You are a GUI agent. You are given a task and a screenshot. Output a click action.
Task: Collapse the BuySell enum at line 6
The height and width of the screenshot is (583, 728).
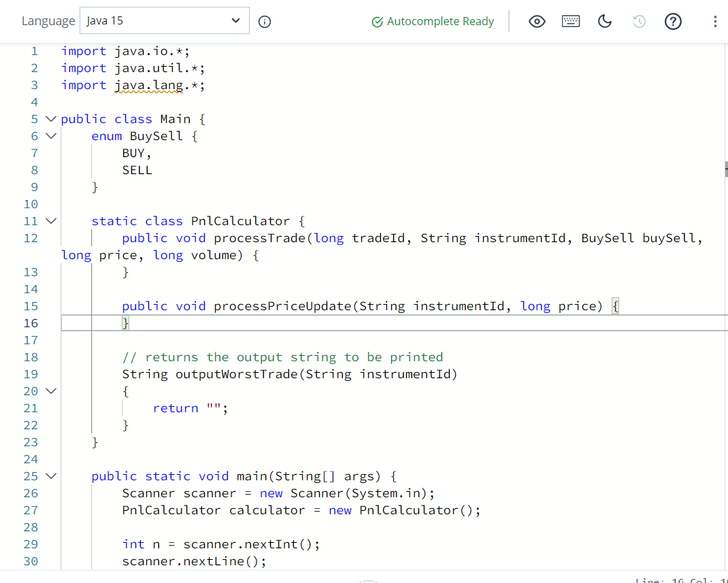[50, 135]
